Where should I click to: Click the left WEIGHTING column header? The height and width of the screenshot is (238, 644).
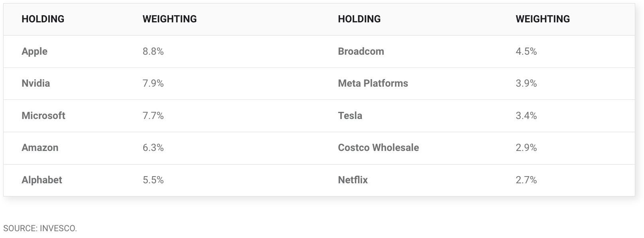click(170, 19)
